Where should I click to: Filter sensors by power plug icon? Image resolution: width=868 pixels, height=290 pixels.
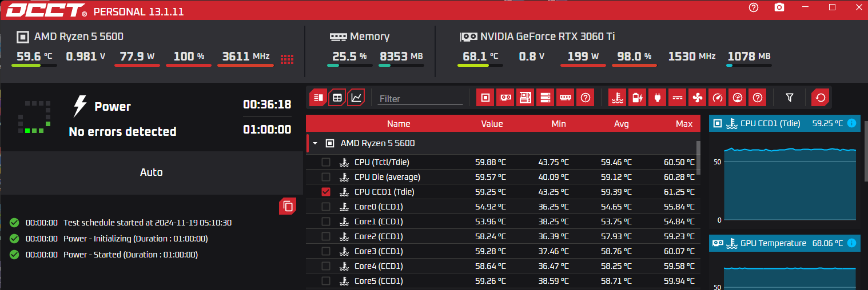(x=657, y=98)
